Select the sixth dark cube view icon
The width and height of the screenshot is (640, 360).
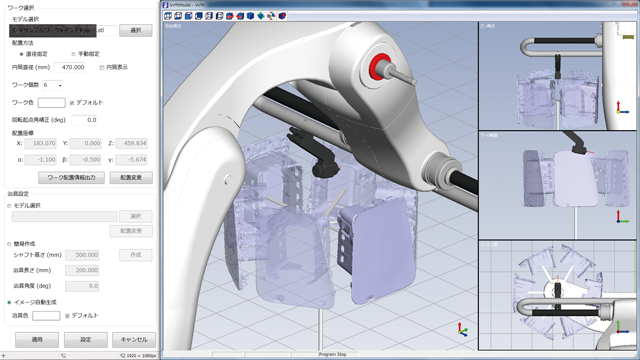point(219,16)
